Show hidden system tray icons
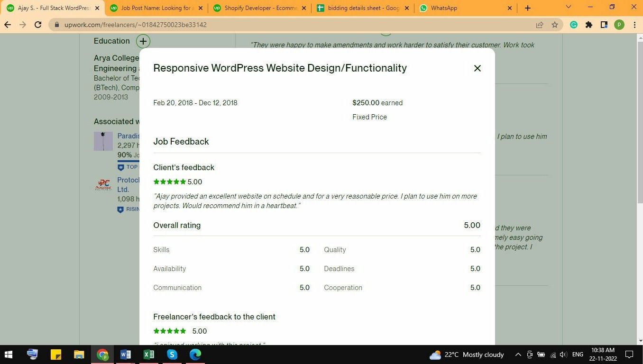The width and height of the screenshot is (643, 364). click(x=518, y=355)
